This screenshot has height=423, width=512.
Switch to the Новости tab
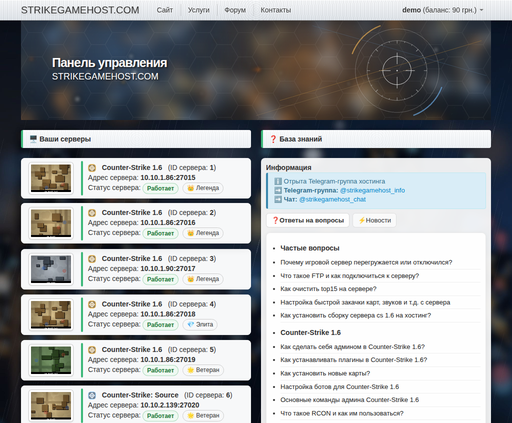click(375, 220)
